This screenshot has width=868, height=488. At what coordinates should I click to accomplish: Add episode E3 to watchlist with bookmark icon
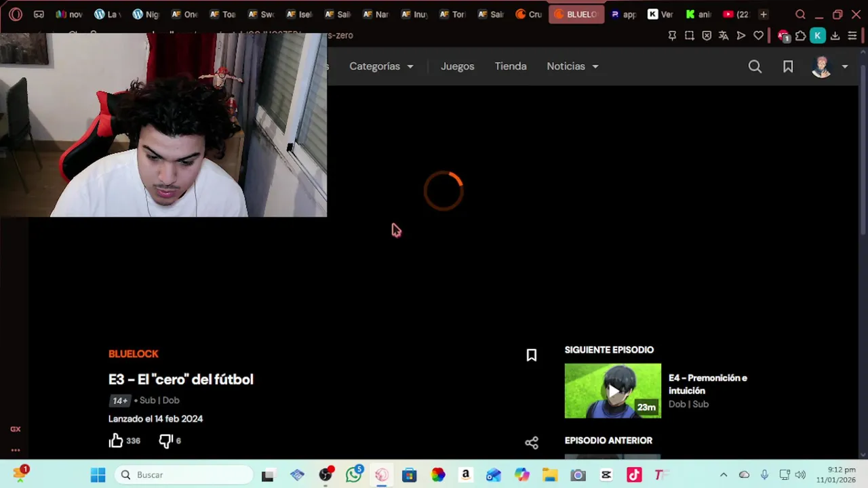tap(532, 355)
